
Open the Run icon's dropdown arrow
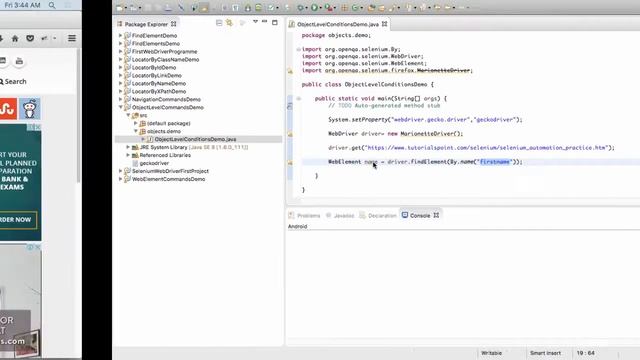[321, 8]
